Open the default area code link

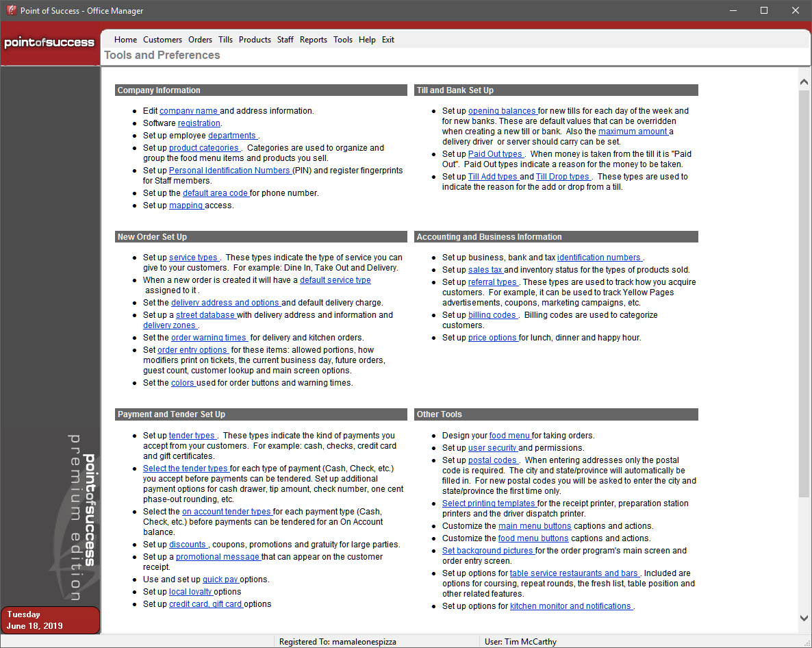[216, 193]
